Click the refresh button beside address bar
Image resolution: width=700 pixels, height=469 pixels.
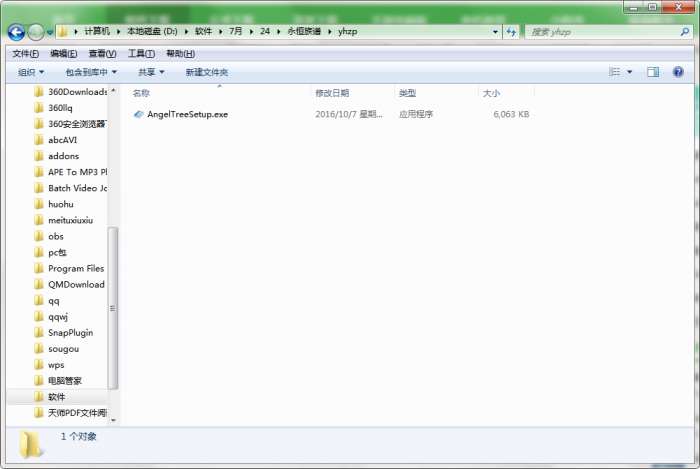tap(511, 32)
